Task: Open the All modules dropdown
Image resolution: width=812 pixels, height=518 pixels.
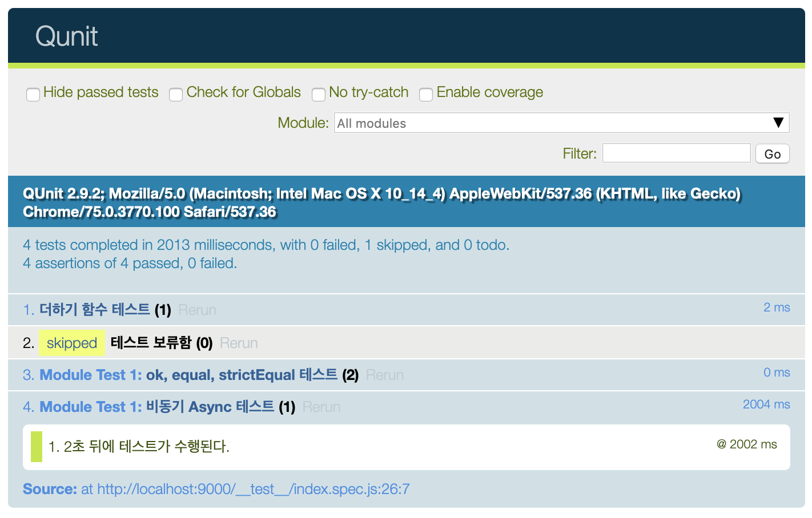Action: click(561, 123)
